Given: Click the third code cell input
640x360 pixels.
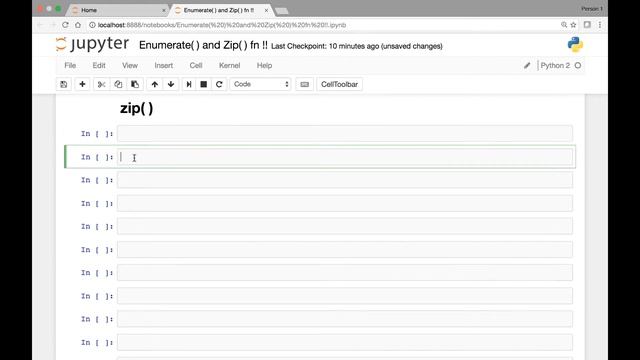Looking at the screenshot, I should [x=345, y=180].
